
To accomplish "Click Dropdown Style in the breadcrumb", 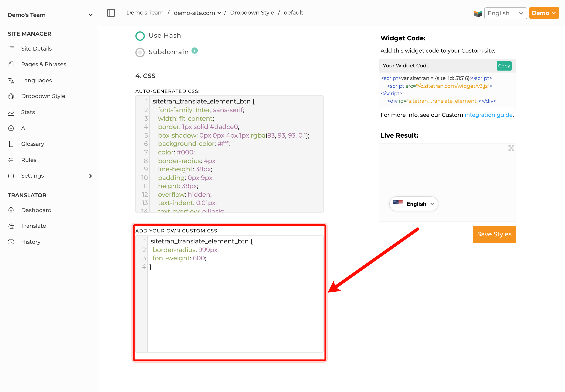I will (252, 13).
